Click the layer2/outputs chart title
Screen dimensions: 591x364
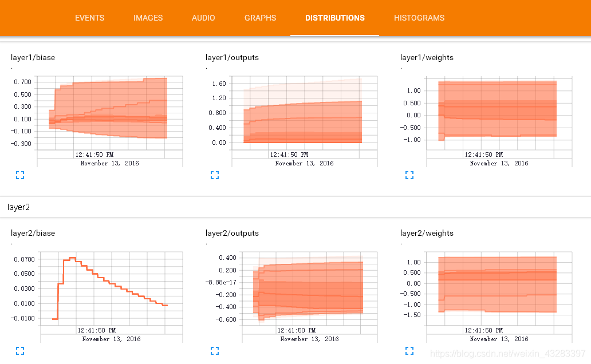pyautogui.click(x=232, y=234)
